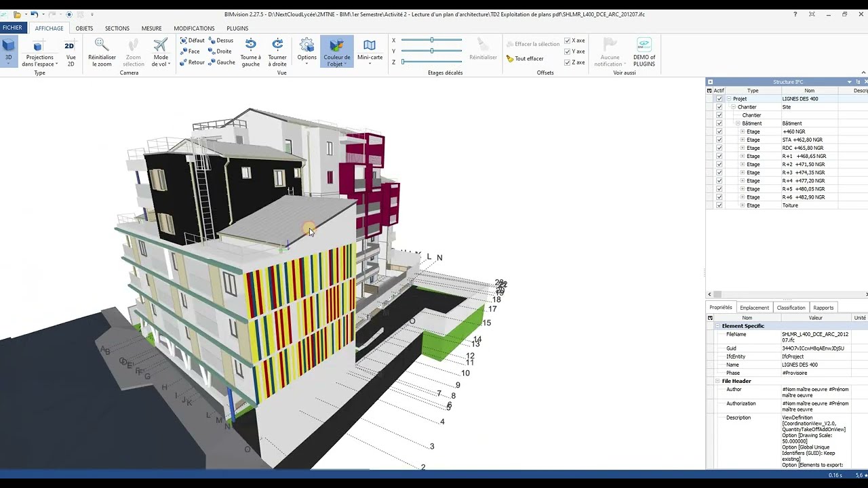Rotate view with Tourner à gauche
The image size is (868, 488).
(250, 52)
